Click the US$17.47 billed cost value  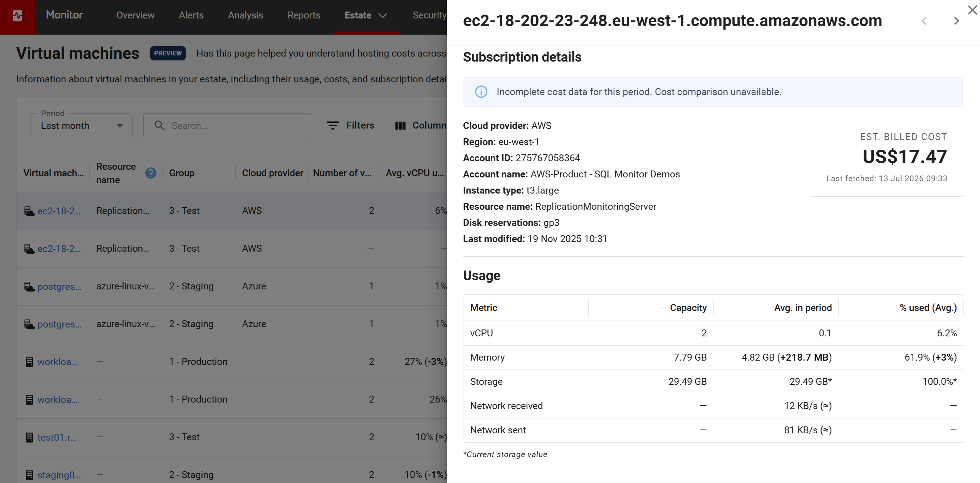click(x=905, y=157)
